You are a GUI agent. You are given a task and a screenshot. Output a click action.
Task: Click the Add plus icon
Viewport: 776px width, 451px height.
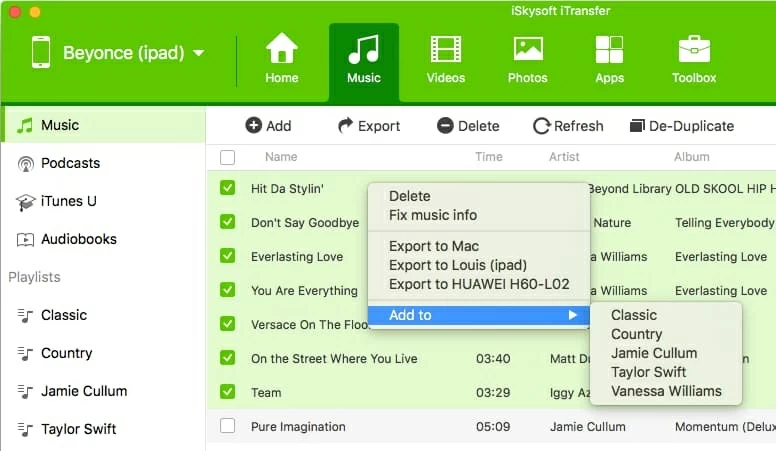pos(253,126)
